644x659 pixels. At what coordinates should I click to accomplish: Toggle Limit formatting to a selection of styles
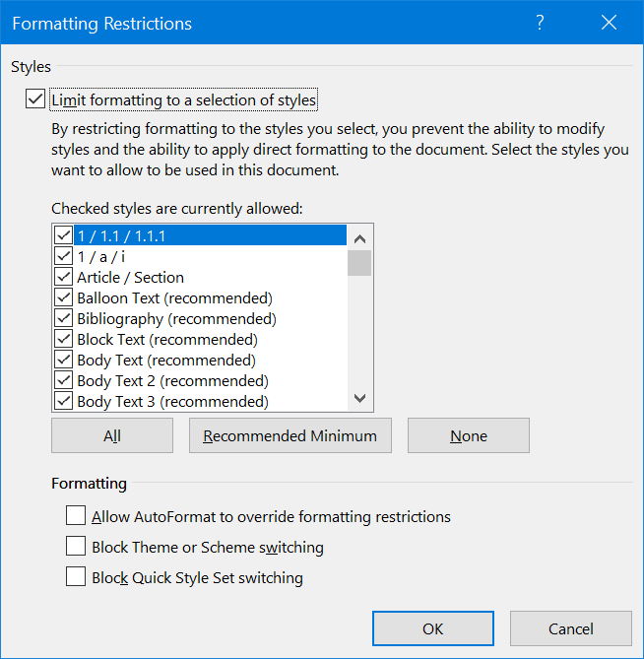(x=35, y=99)
